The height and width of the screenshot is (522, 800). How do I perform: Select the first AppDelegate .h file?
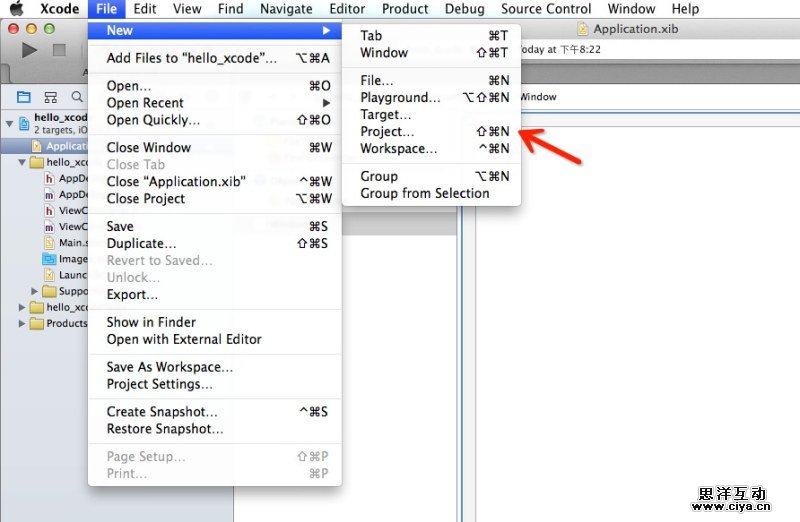[x=44, y=178]
